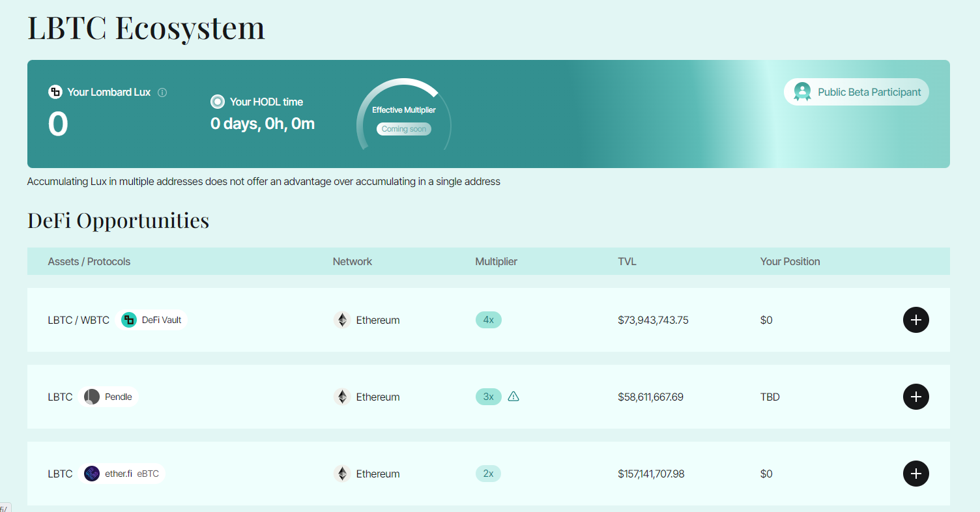Click the 4x multiplier badge
Viewport: 980px width, 512px height.
point(489,320)
